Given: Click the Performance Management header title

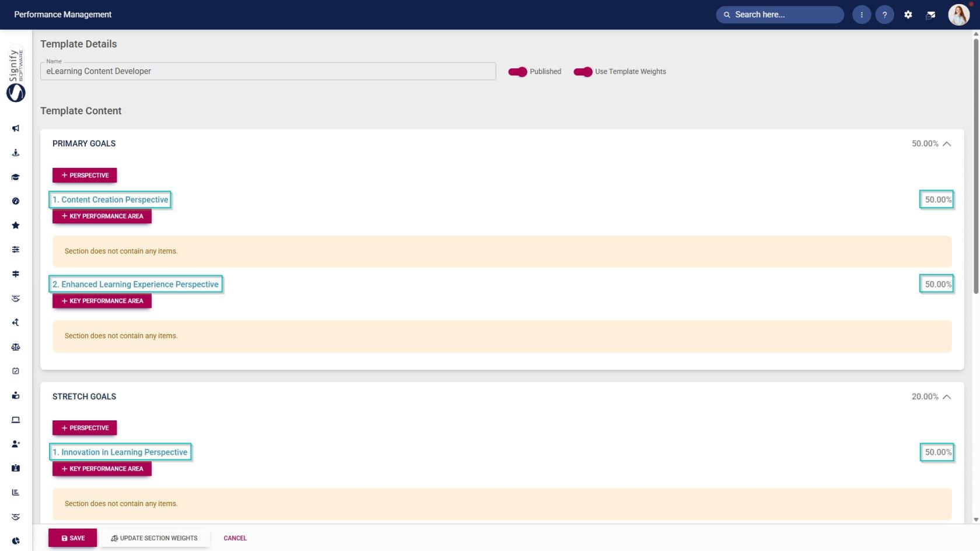Looking at the screenshot, I should coord(63,15).
